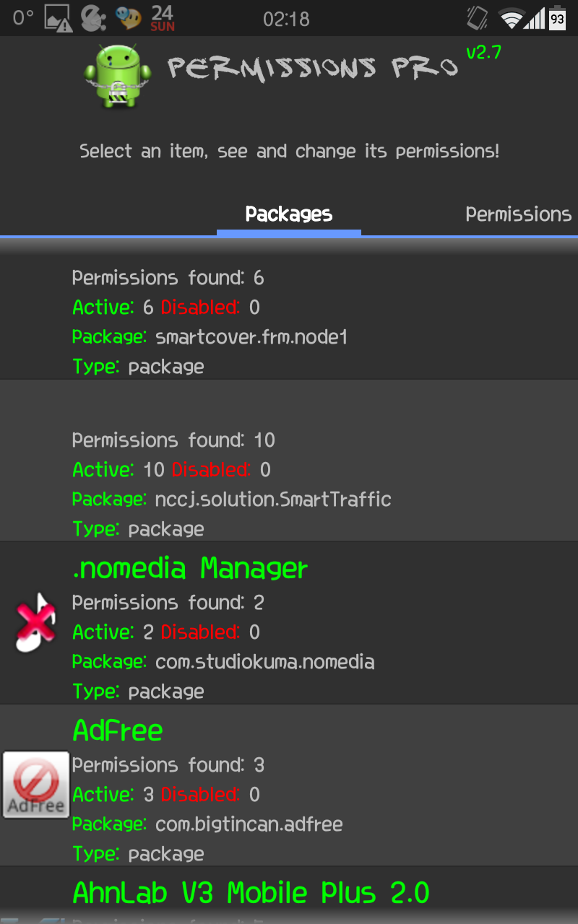The height and width of the screenshot is (924, 578).
Task: Open AhnLab V3 Mobile Plus 2.0
Action: (x=251, y=893)
